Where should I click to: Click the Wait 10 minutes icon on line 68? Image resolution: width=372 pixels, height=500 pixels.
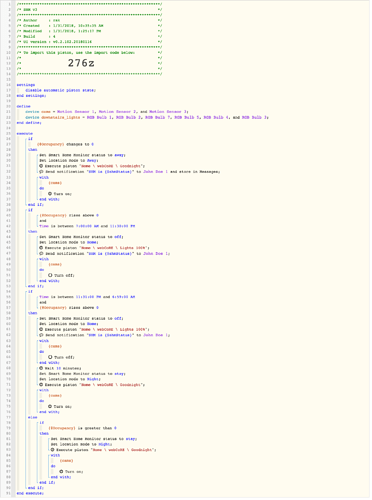41,369
